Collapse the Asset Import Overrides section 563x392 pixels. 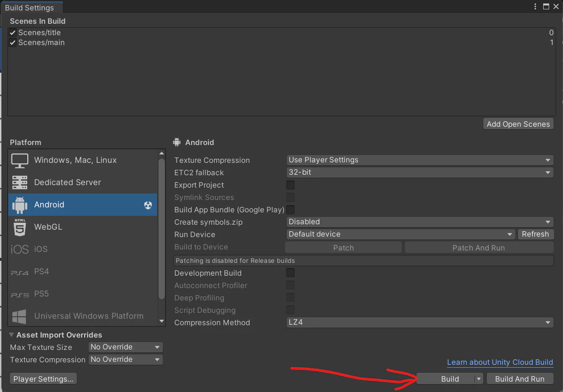coord(11,335)
